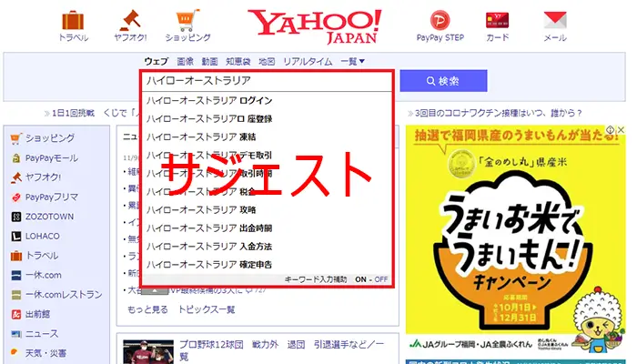
Task: Click the search input field
Action: [x=267, y=81]
